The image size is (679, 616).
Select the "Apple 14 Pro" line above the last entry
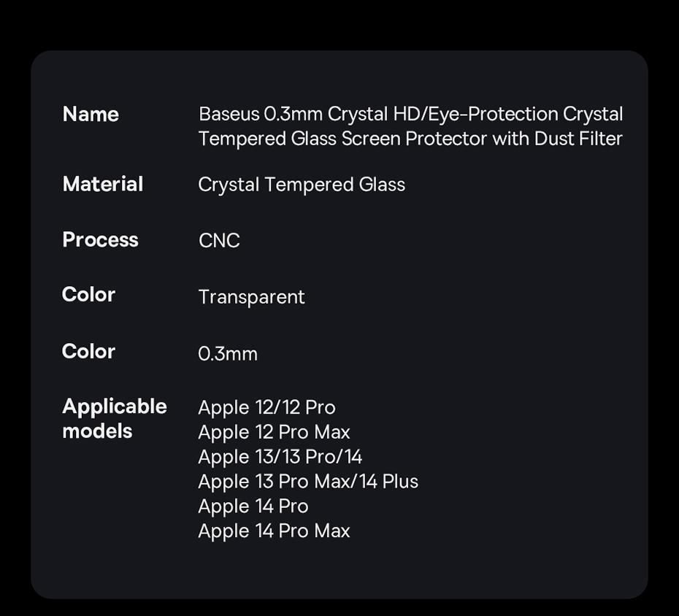coord(253,507)
